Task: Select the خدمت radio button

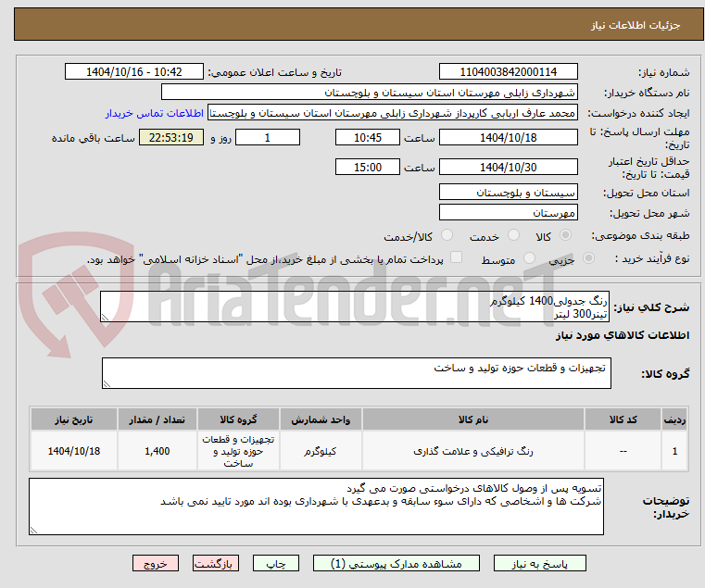Action: point(513,235)
